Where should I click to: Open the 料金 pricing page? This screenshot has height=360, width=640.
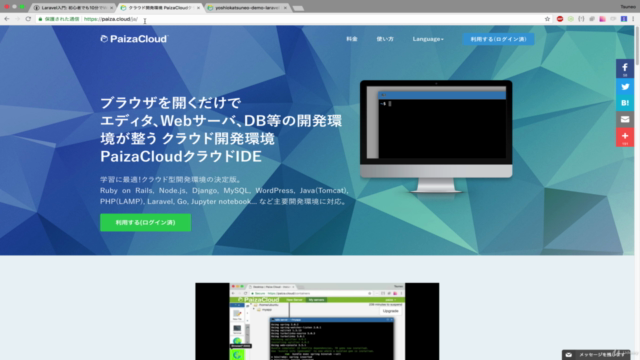click(352, 39)
